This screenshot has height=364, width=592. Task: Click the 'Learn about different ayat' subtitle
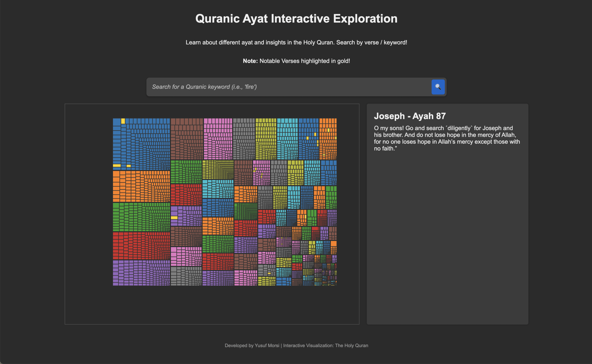(296, 43)
